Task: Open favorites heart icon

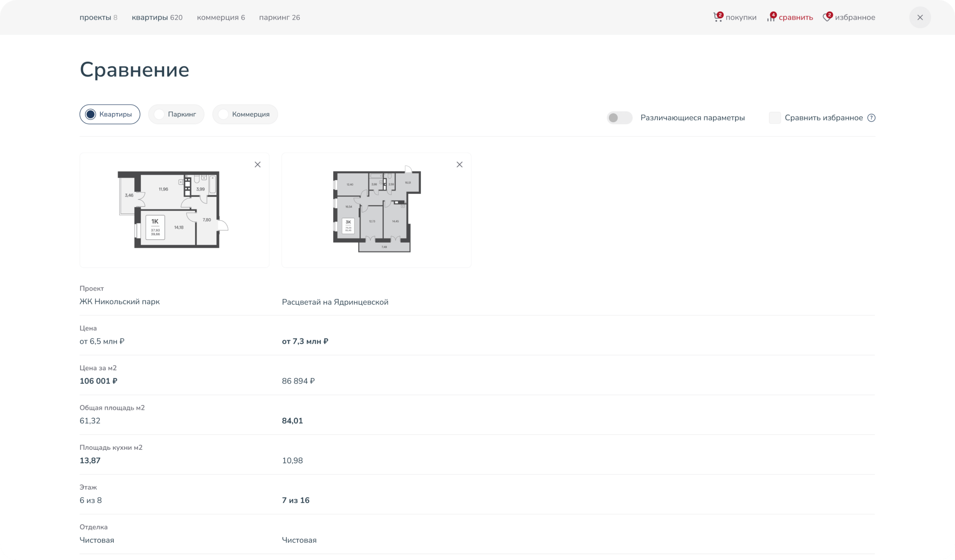Action: pos(827,18)
